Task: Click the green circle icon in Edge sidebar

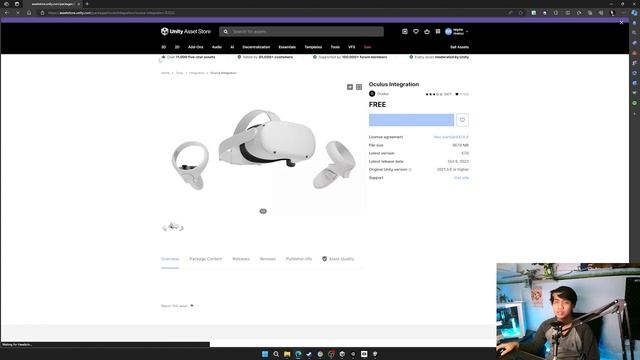Action: pos(634,103)
